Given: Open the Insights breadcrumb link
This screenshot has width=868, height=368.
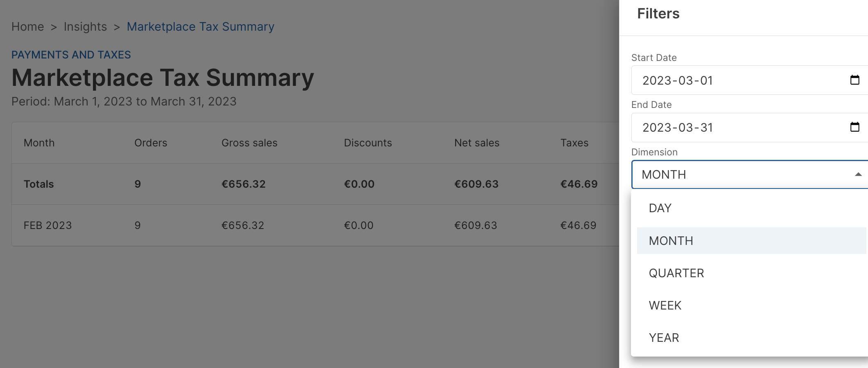Looking at the screenshot, I should click(x=85, y=27).
